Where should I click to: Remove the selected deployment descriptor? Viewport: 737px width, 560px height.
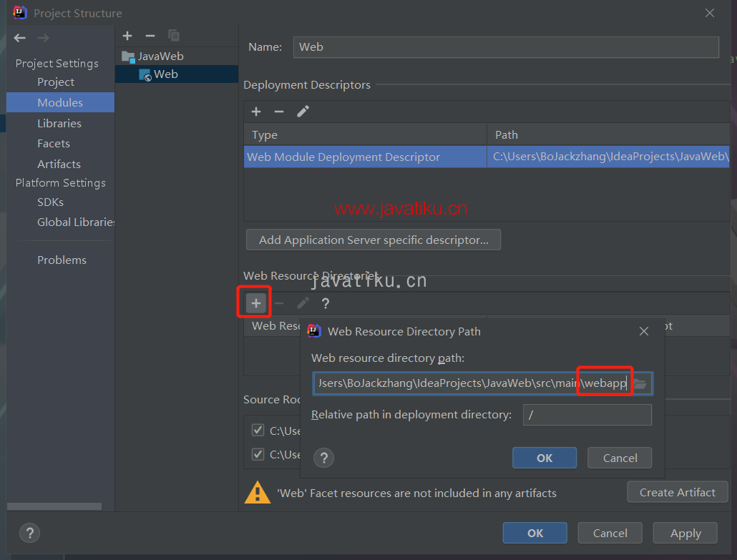pos(279,112)
